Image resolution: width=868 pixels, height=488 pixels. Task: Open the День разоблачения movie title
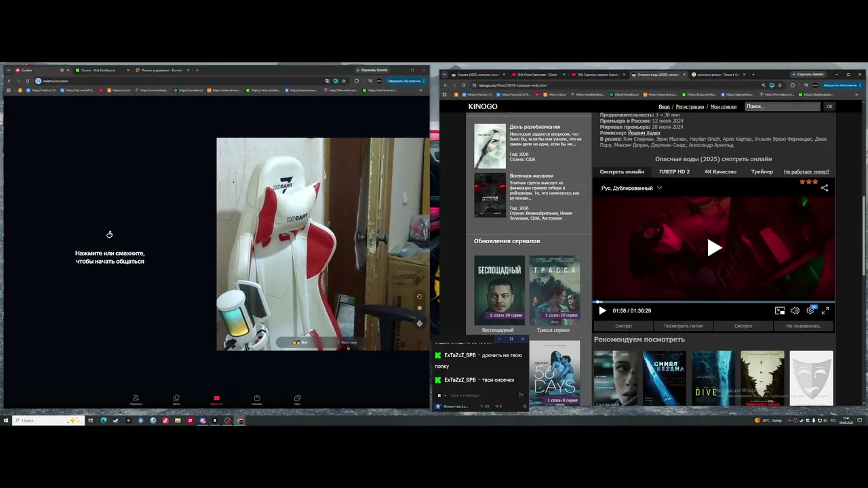tap(535, 127)
